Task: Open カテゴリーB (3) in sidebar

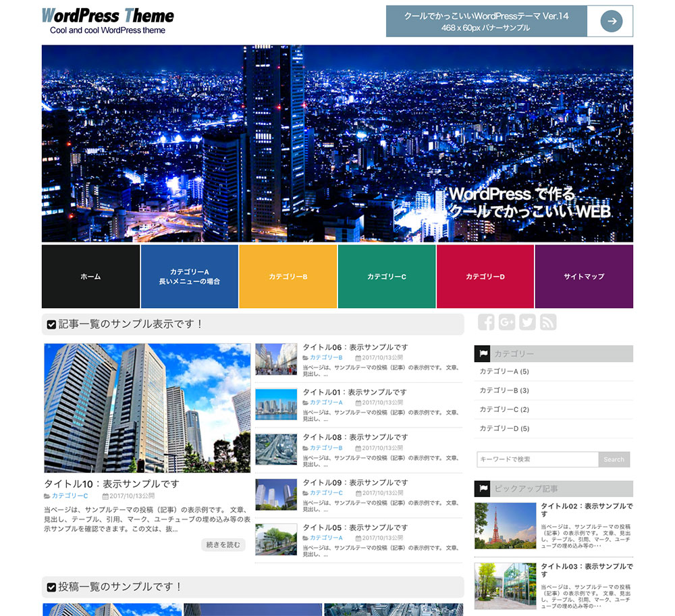Action: [x=504, y=390]
